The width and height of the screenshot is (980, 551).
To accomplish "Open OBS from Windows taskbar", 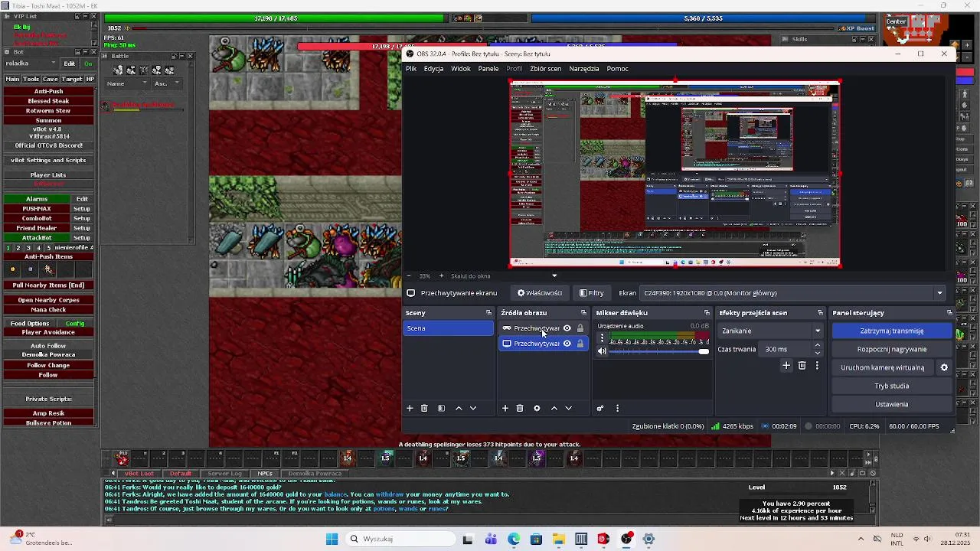I will pyautogui.click(x=627, y=539).
